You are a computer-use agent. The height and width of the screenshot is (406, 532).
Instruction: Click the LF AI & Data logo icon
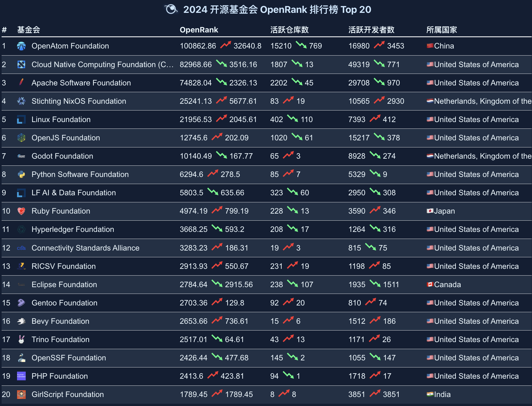[x=21, y=193]
